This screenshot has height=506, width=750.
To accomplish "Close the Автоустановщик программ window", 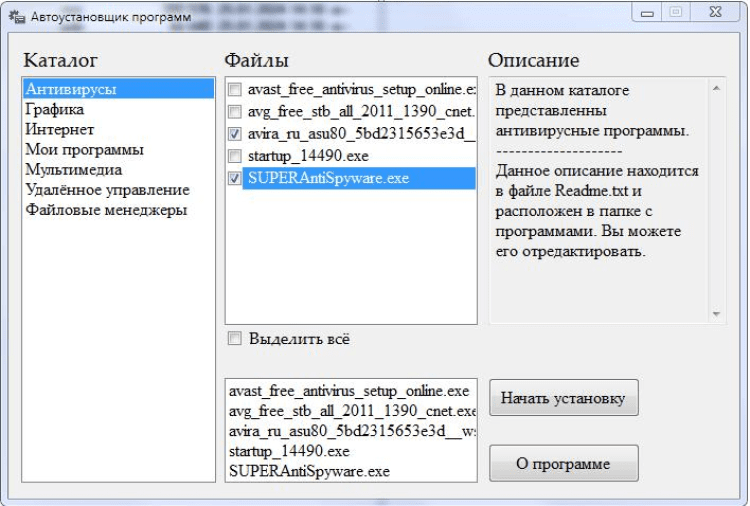I will pos(715,12).
